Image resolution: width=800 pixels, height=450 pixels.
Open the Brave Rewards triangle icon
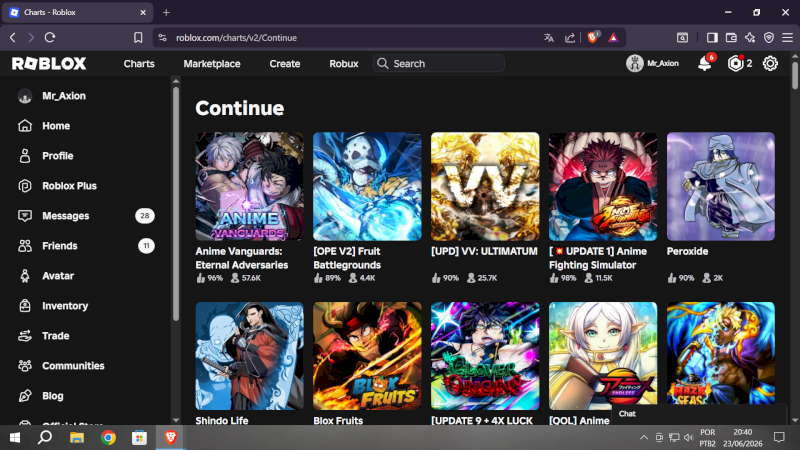coord(613,38)
